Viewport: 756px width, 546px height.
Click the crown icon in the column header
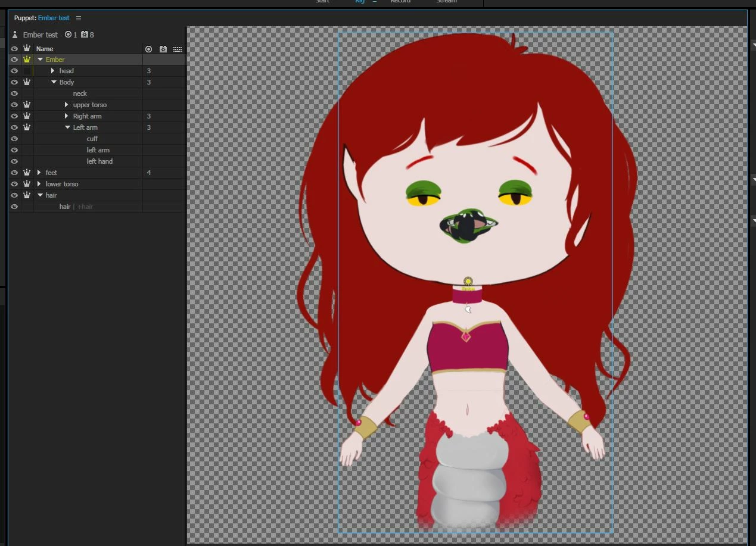[x=27, y=48]
